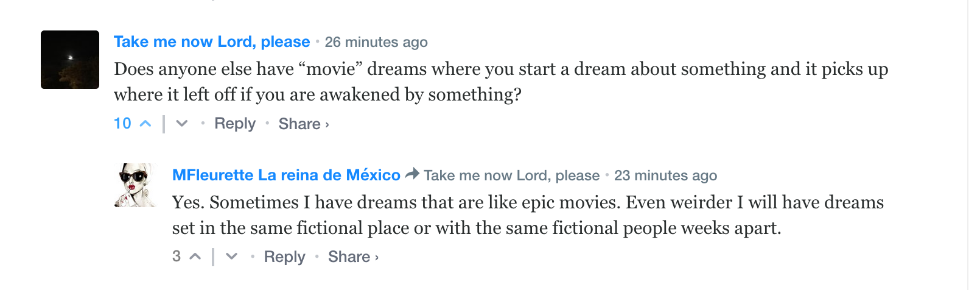Open the "26 minutes ago" timestamp permalink
980x290 pixels.
(x=376, y=43)
